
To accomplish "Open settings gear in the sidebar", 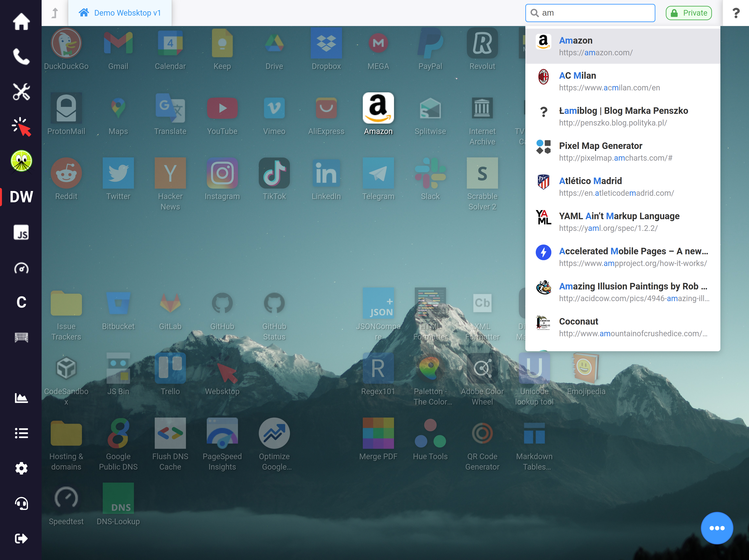I will pyautogui.click(x=21, y=468).
